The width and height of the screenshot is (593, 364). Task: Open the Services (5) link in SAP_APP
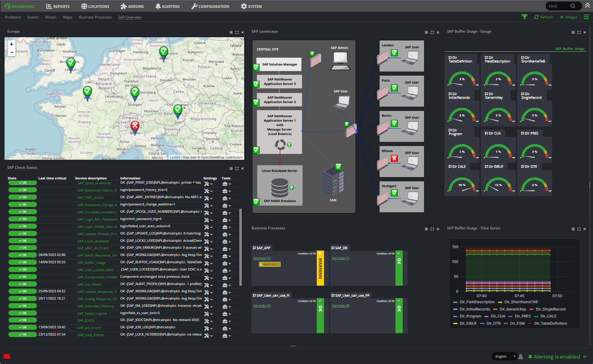[x=261, y=258]
